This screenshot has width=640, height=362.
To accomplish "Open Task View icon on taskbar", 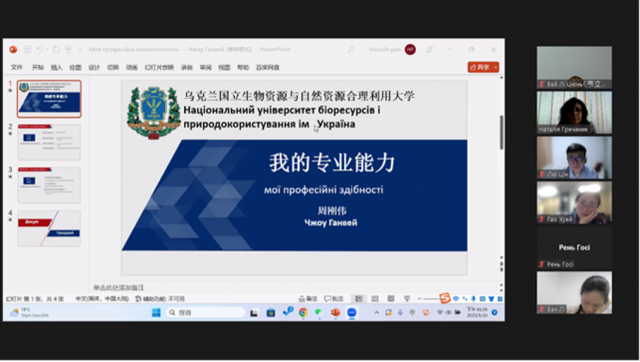I will 254,313.
